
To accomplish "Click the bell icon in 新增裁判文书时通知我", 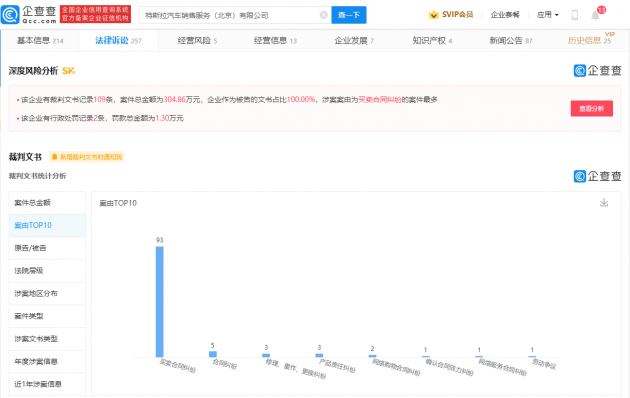I will 55,157.
